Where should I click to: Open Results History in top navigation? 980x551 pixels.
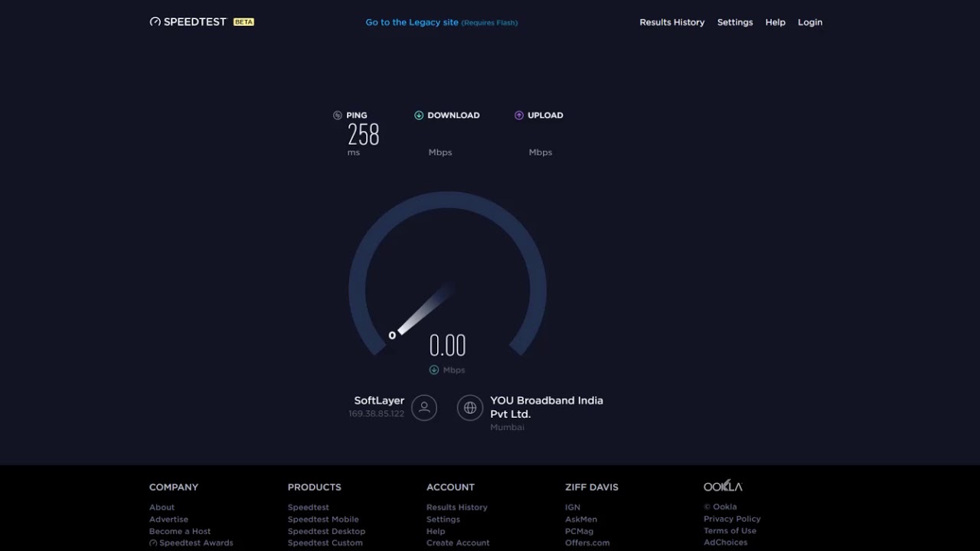click(x=672, y=22)
